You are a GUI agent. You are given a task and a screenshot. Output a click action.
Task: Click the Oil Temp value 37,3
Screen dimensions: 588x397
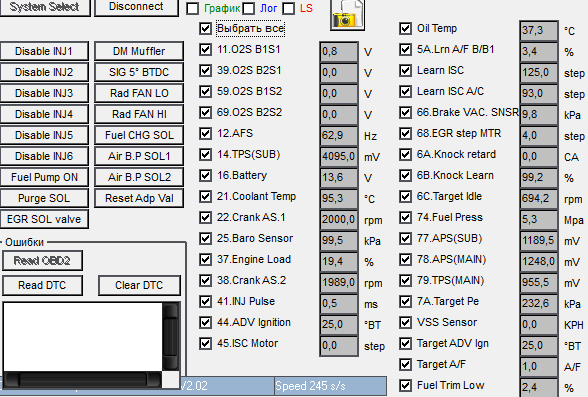[x=539, y=30]
